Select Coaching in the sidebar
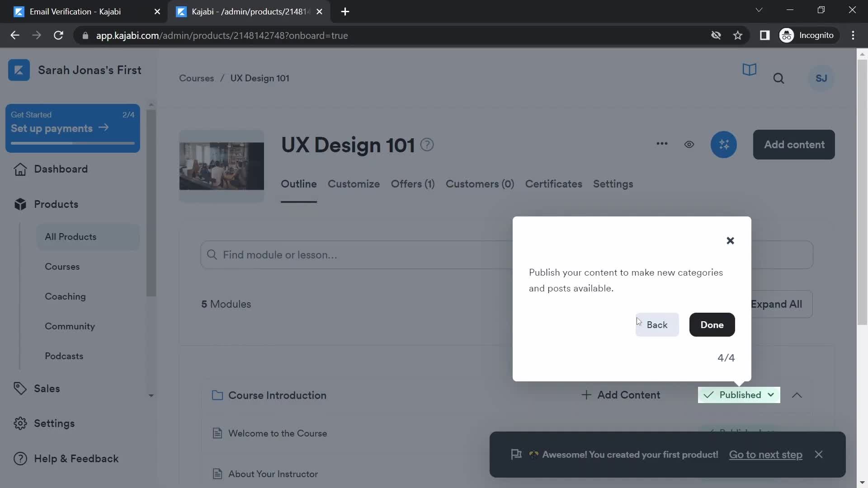The height and width of the screenshot is (488, 868). (65, 296)
